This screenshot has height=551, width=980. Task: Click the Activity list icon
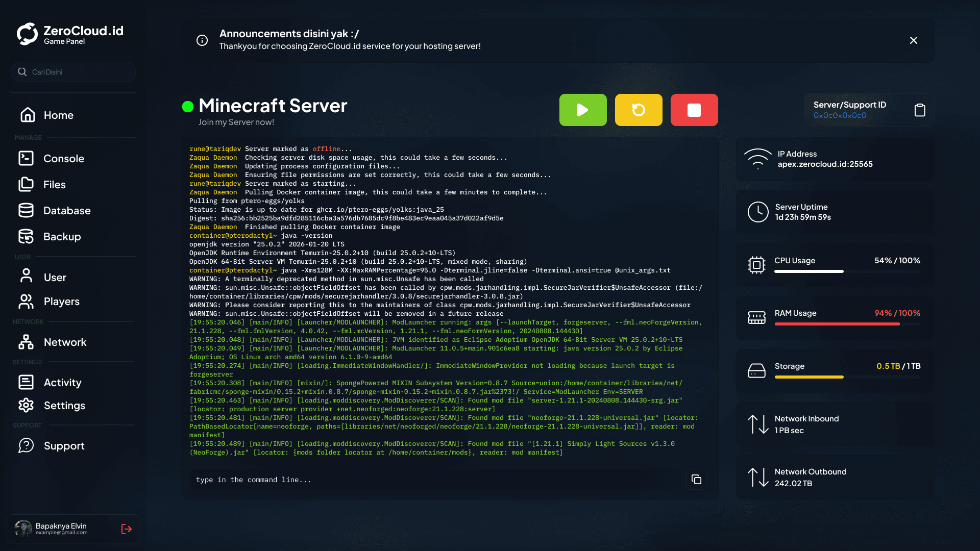[x=26, y=382]
